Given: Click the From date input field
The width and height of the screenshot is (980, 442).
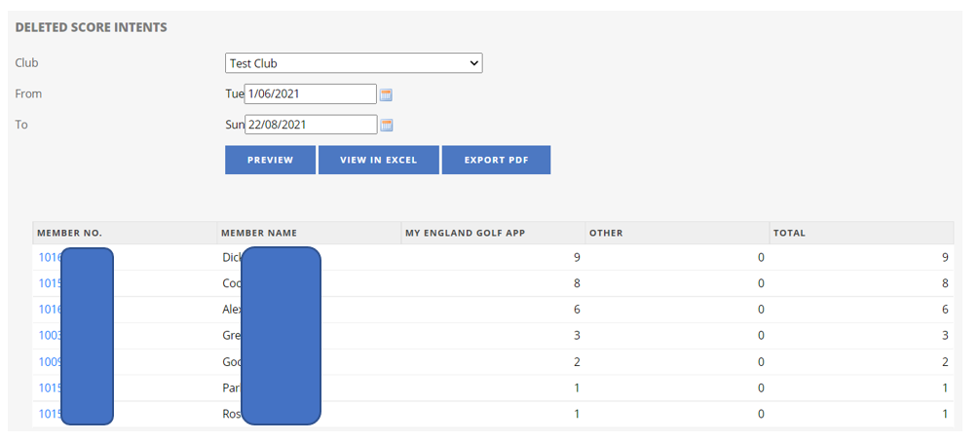Looking at the screenshot, I should [x=310, y=94].
